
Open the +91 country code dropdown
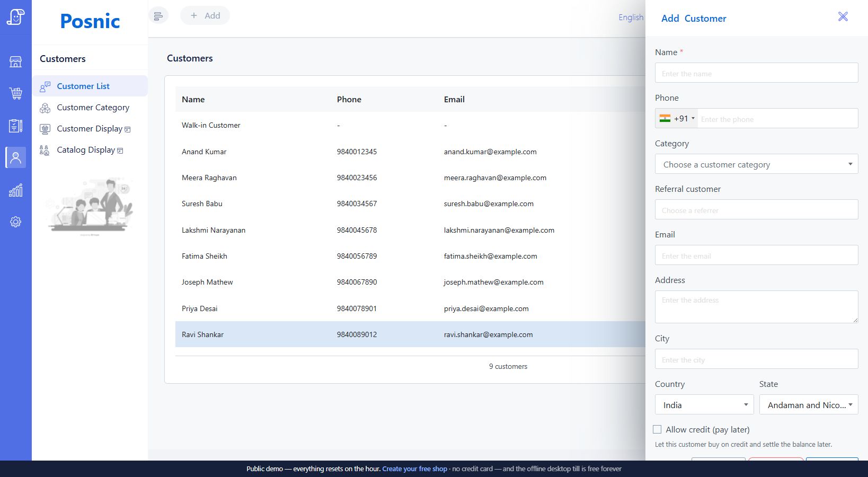[x=677, y=119]
